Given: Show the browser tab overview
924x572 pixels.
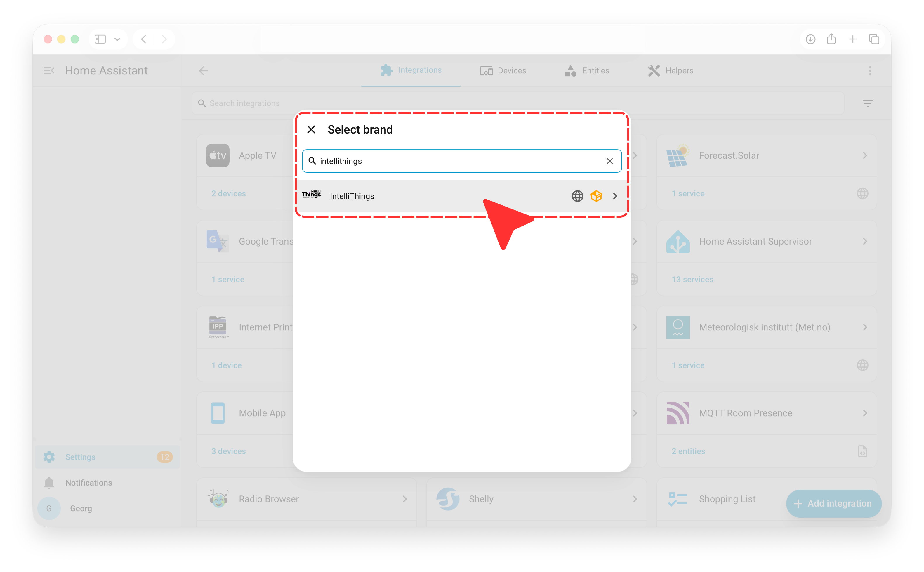Looking at the screenshot, I should [x=874, y=39].
